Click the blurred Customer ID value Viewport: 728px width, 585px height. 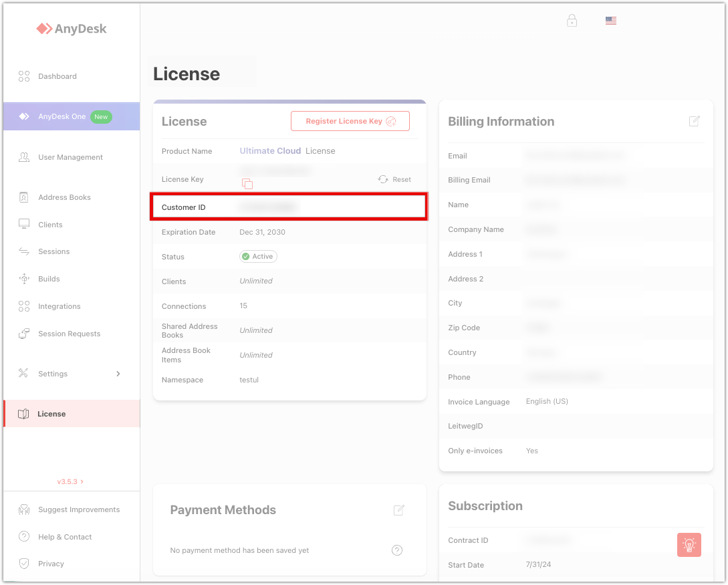pyautogui.click(x=268, y=207)
